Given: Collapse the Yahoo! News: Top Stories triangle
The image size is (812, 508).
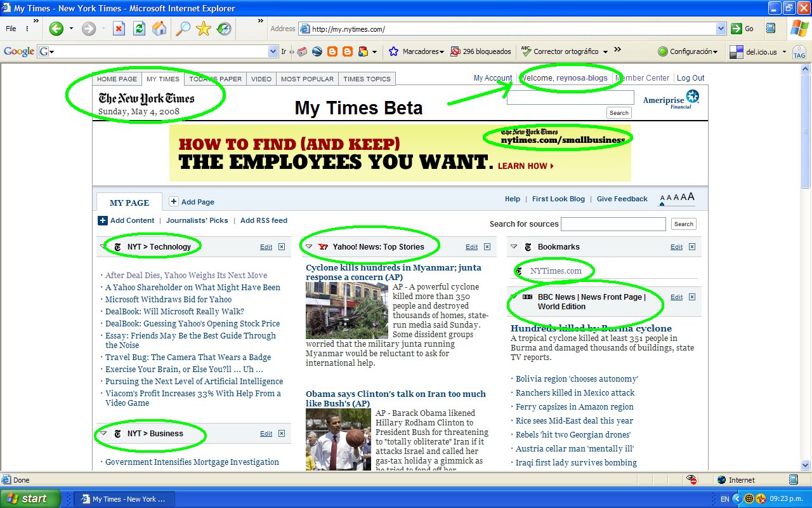Looking at the screenshot, I should [309, 246].
